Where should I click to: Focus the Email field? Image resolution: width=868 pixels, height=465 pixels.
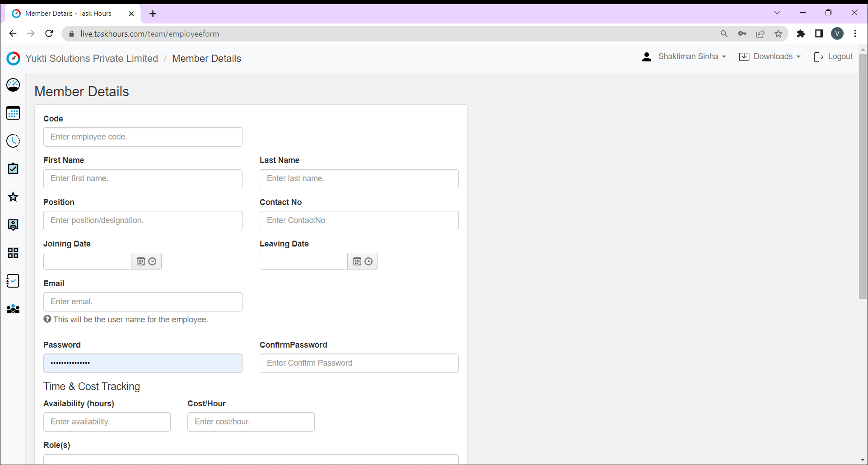tap(143, 302)
